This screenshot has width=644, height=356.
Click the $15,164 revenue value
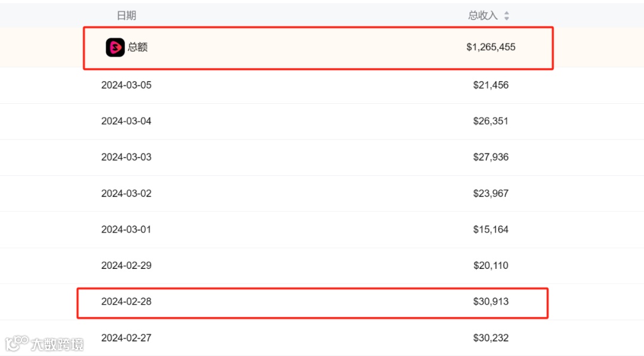tap(491, 230)
